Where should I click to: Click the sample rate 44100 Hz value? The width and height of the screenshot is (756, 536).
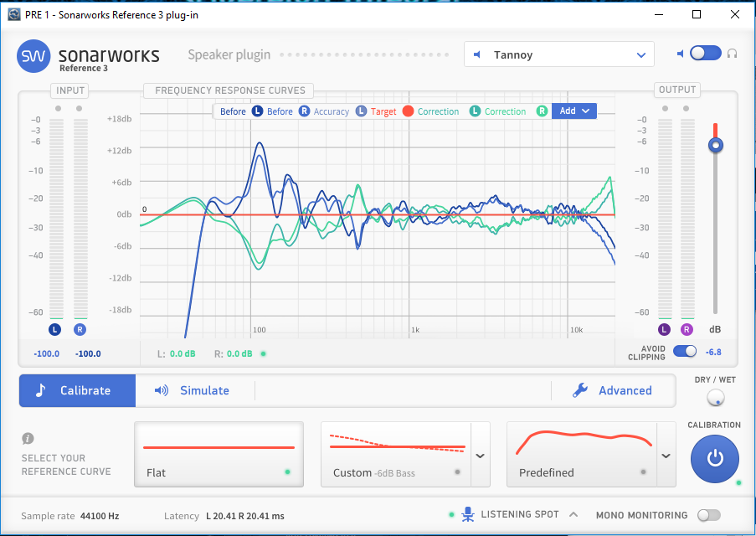[x=100, y=516]
